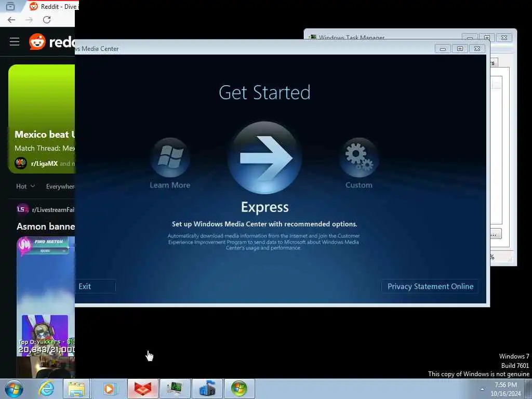Maximize the Windows Media Center window
The height and width of the screenshot is (399, 532).
pyautogui.click(x=460, y=49)
